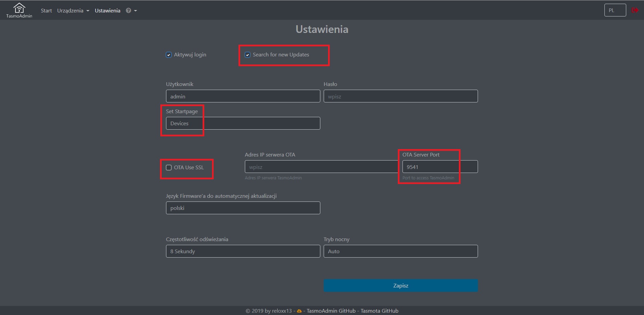Screen dimensions: 644x315
Task: Click the red logout icon
Action: [635, 10]
